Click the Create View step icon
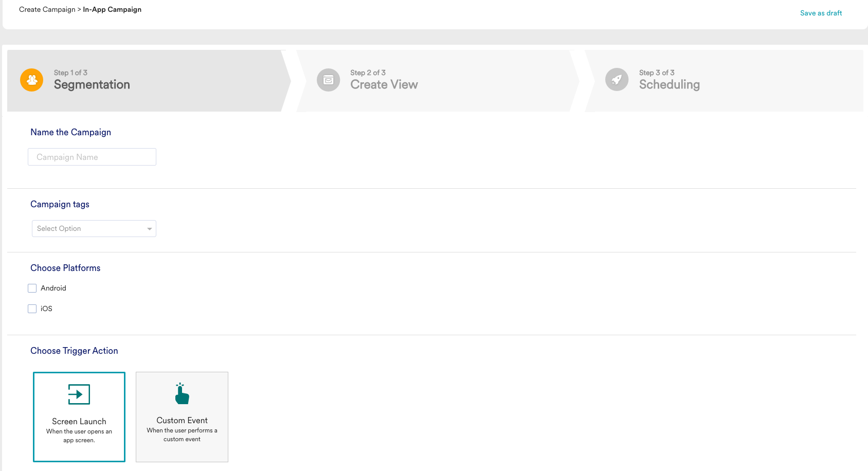This screenshot has height=471, width=868. pyautogui.click(x=328, y=80)
